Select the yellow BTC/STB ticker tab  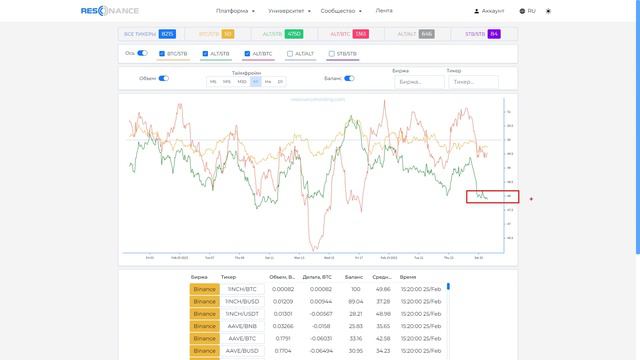pyautogui.click(x=217, y=34)
